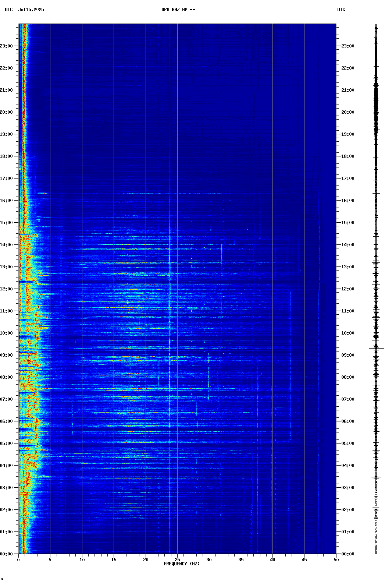Click the '20' frequency tick label
This screenshot has width=392, height=583.
[146, 560]
